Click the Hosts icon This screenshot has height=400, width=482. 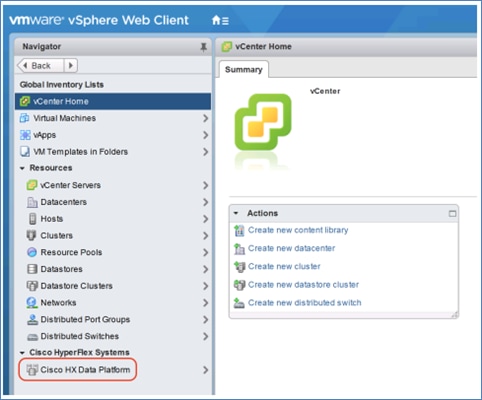(32, 219)
